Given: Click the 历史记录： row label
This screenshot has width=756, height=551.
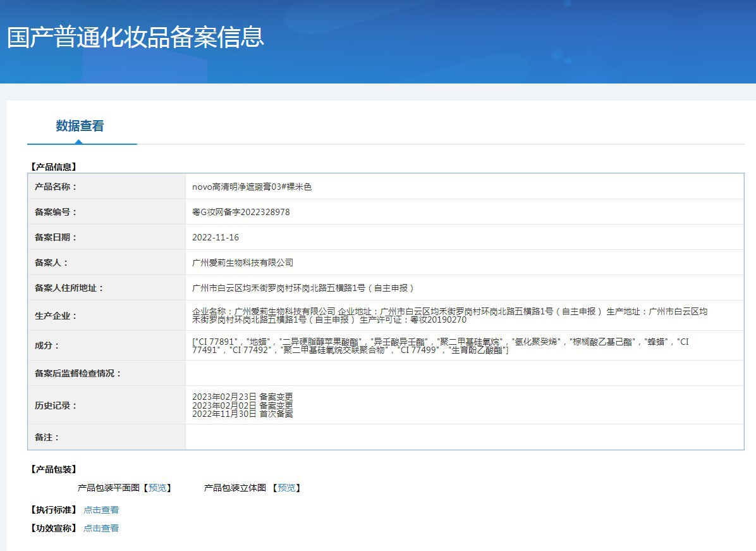Looking at the screenshot, I should point(56,406).
